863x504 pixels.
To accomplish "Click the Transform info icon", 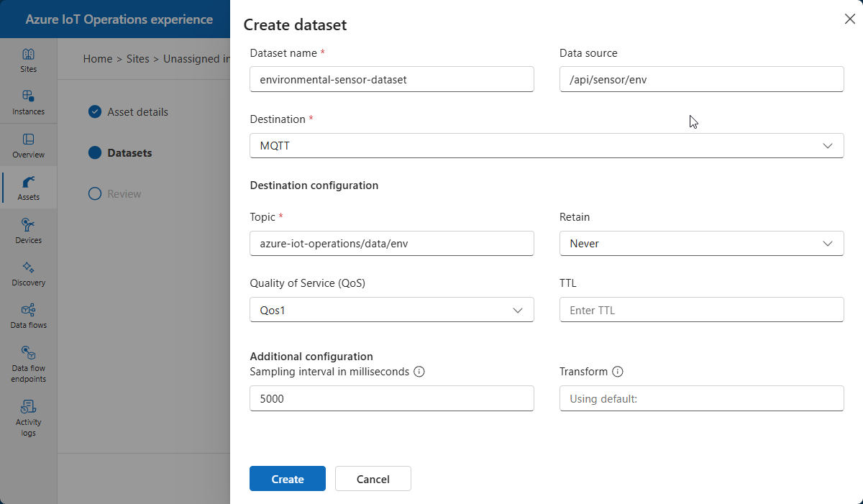I will coord(617,372).
